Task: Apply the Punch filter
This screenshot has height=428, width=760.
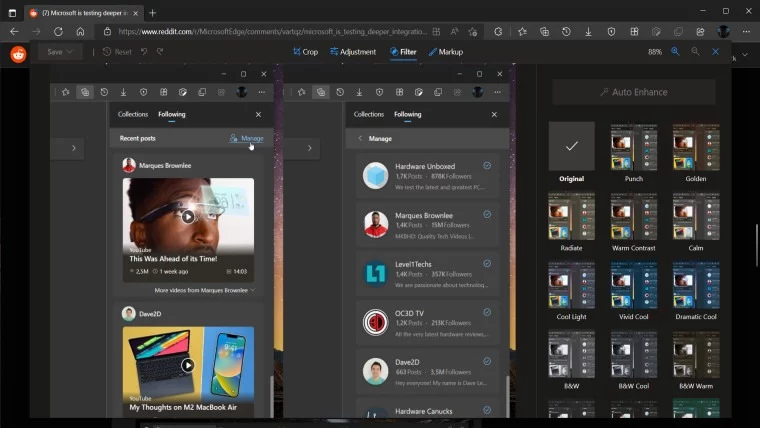Action: coord(633,147)
